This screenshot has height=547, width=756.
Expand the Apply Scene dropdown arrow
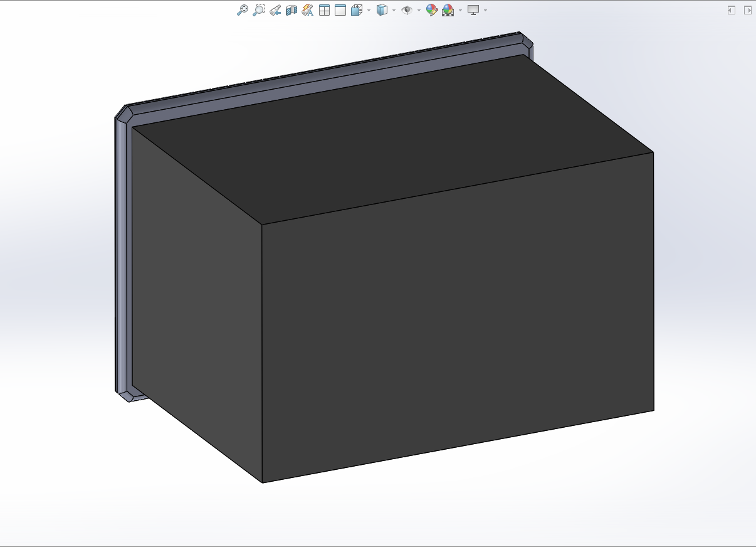click(460, 10)
